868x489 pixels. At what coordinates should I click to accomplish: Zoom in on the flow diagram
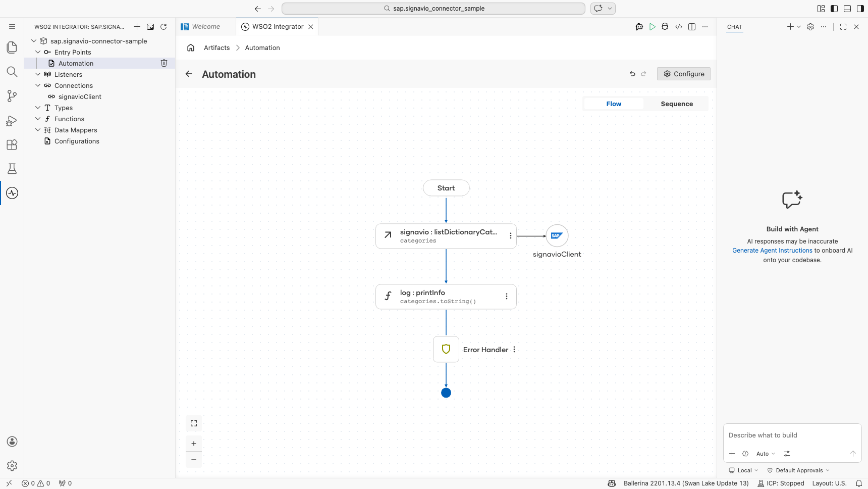click(x=194, y=444)
